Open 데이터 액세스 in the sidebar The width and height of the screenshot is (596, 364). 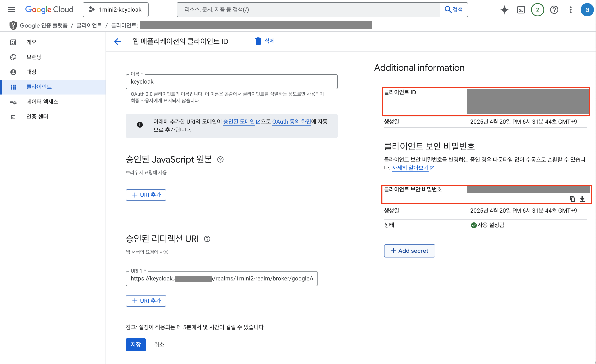click(x=42, y=102)
